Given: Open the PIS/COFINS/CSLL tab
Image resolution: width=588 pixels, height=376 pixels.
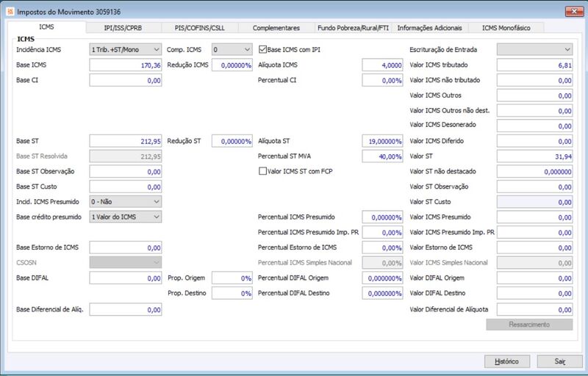Looking at the screenshot, I should pos(199,28).
